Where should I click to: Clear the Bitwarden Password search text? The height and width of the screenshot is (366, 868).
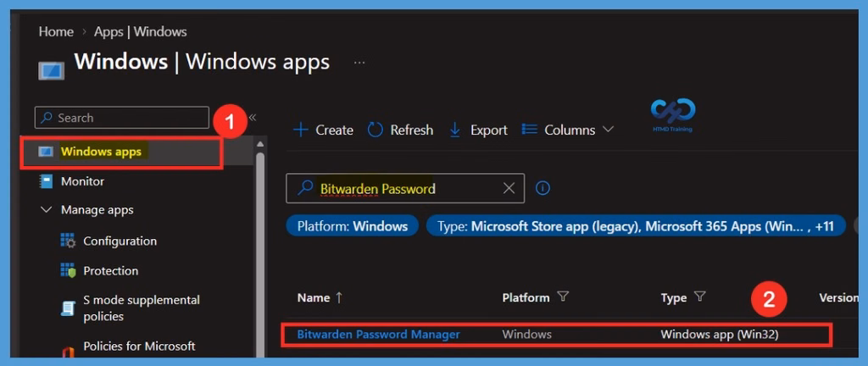point(509,189)
